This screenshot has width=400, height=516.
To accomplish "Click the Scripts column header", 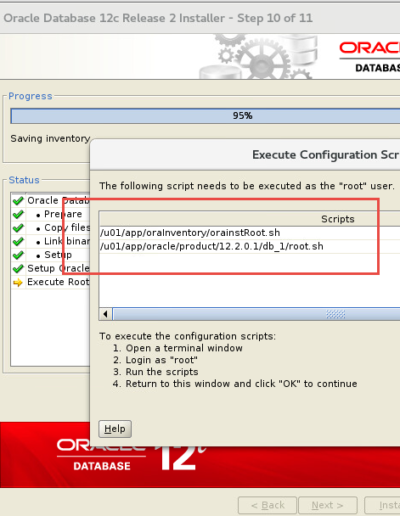I will tap(249, 219).
